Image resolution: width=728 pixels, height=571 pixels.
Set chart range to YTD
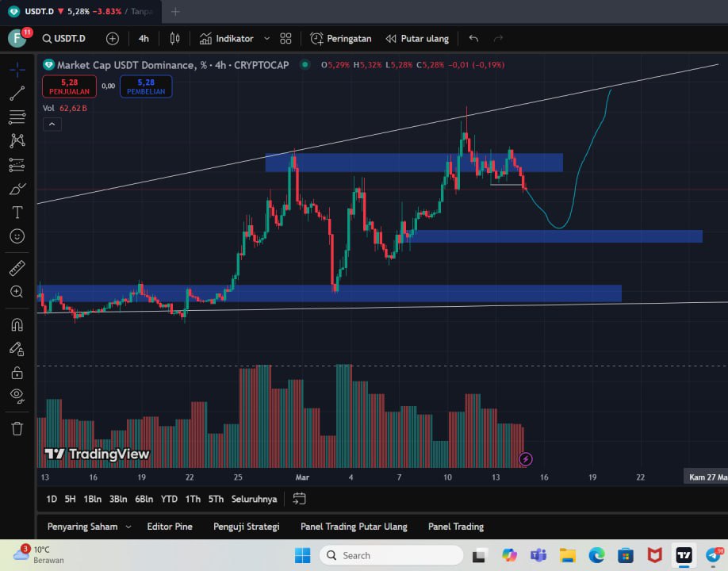[169, 499]
